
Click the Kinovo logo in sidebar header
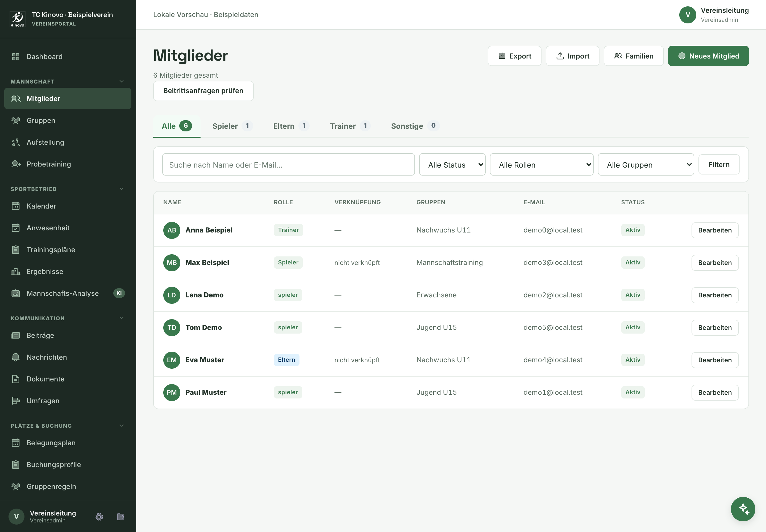click(x=17, y=19)
